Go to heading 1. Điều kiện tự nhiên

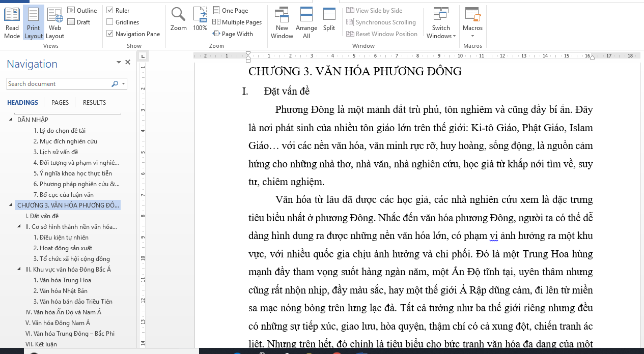(61, 238)
